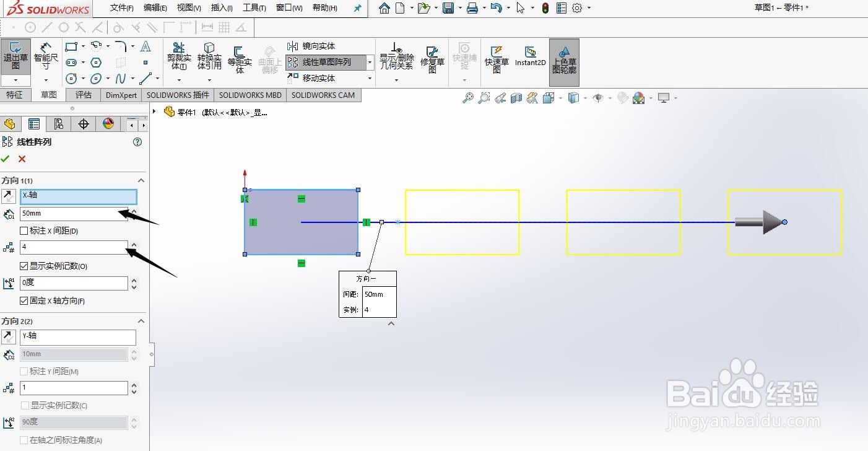
Task: Toggle Rapid Sketch (快速草图)
Action: 497,59
